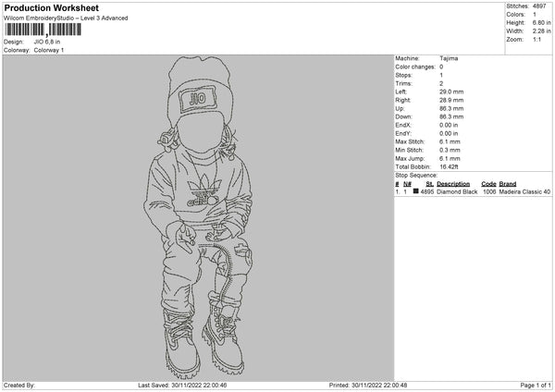Select the Color changes value 0
This screenshot has height=392, width=555.
point(441,67)
